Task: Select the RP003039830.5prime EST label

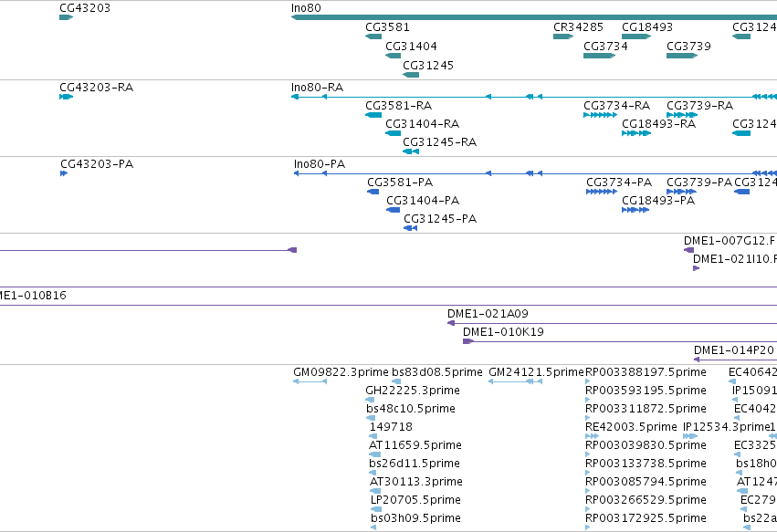Action: click(x=646, y=445)
